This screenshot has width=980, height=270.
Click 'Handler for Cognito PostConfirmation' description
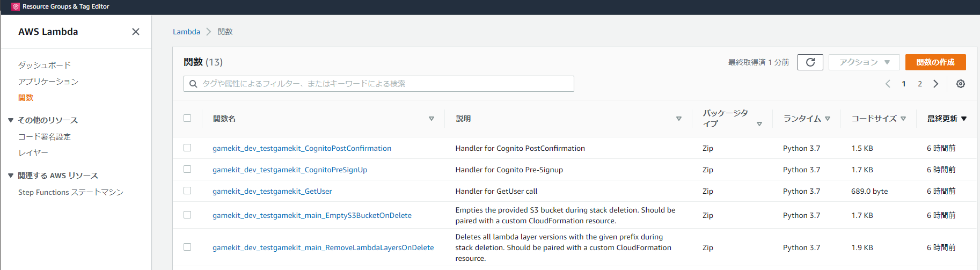tap(520, 148)
